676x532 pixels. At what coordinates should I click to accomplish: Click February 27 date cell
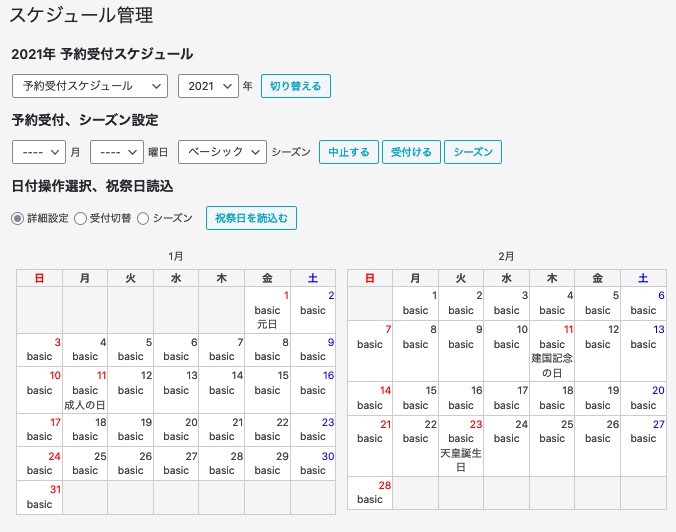643,446
